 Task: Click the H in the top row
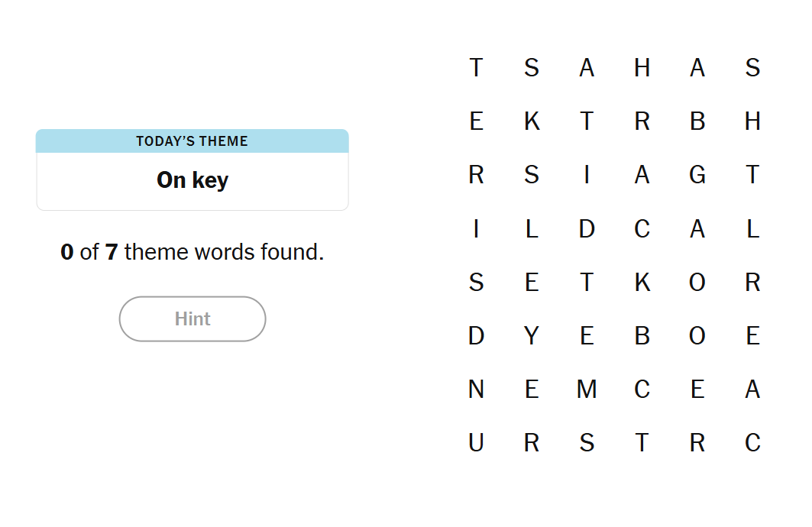coord(642,68)
